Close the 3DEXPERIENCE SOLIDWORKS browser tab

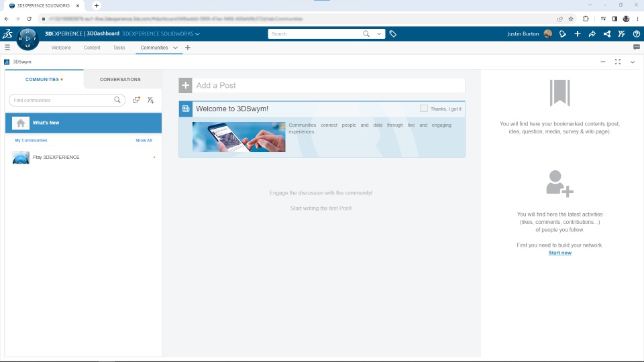(x=78, y=6)
